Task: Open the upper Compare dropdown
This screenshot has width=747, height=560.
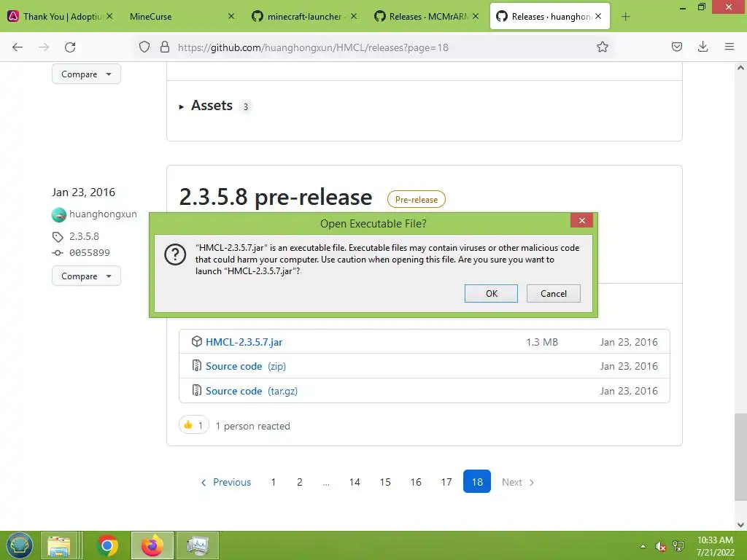Action: coord(86,74)
